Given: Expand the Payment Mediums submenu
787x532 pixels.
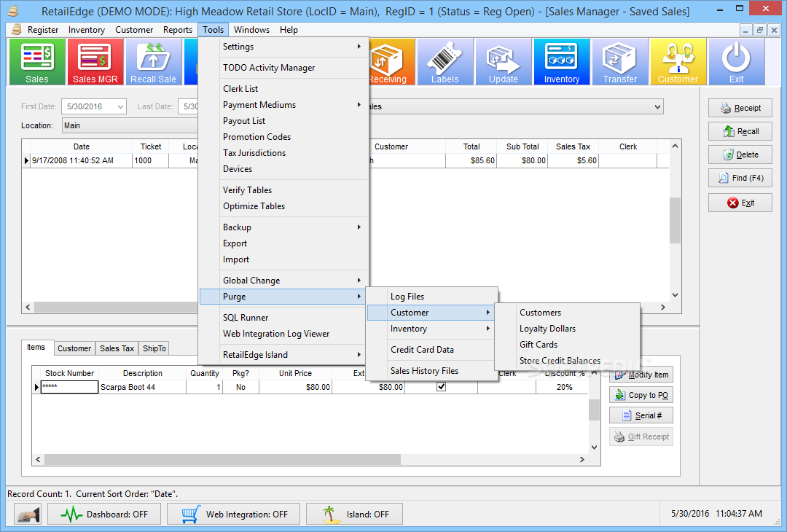Looking at the screenshot, I should point(284,105).
